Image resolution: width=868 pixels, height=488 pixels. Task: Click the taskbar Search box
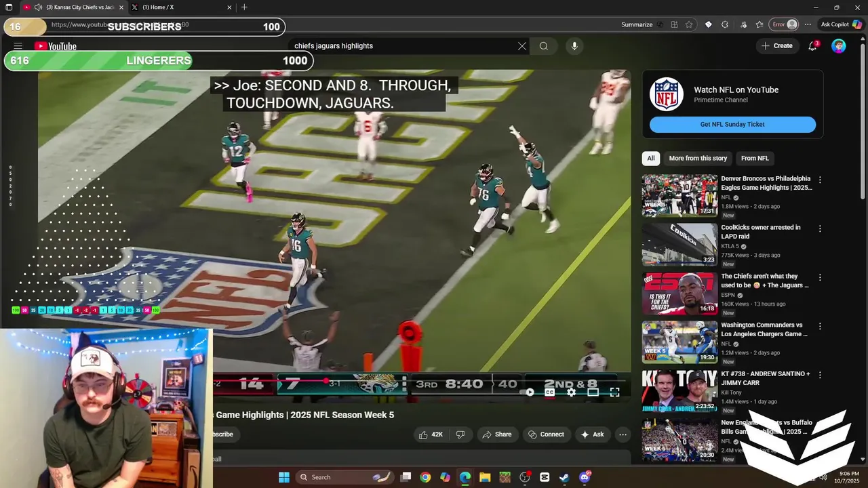(344, 477)
